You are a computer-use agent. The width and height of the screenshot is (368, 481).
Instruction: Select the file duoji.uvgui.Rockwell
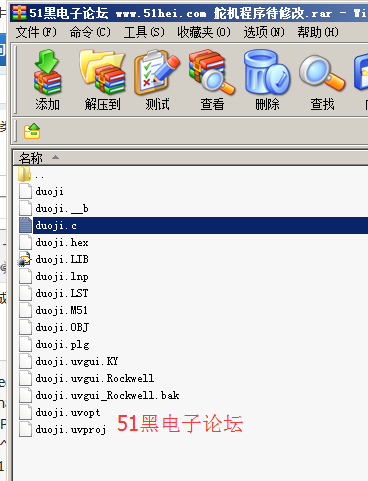coord(95,378)
